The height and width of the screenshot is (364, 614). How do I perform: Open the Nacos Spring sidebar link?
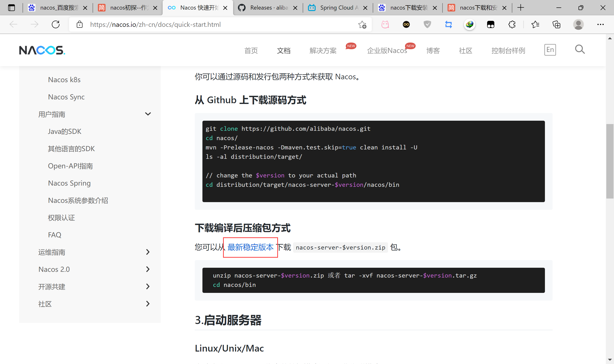click(x=69, y=183)
